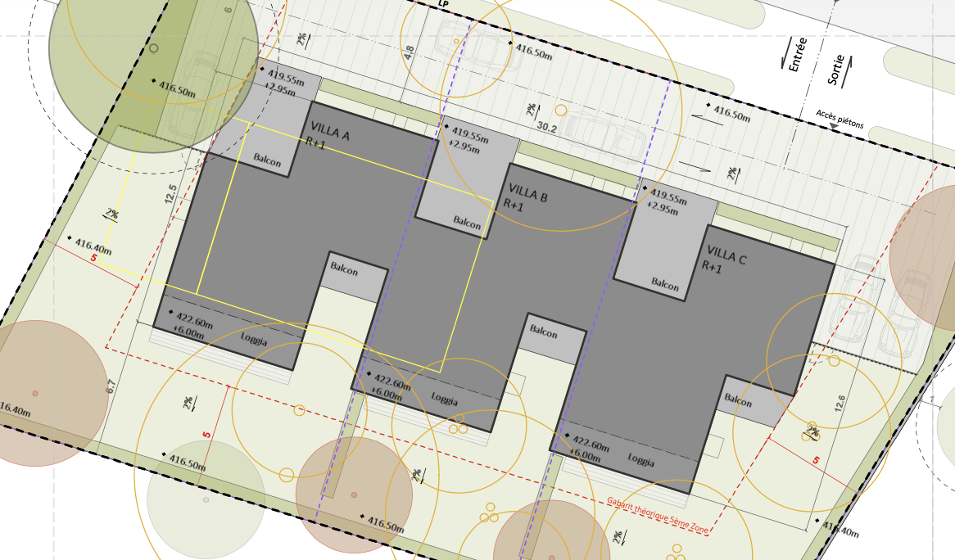
Task: Select the "422.60m" elevation on Villa B's loggia
Action: click(392, 383)
